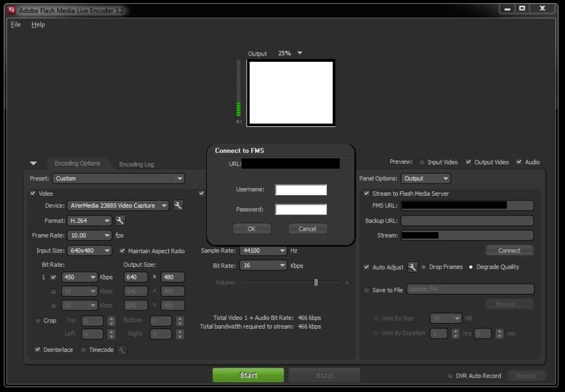Image resolution: width=565 pixels, height=392 pixels.
Task: Open video device settings wrench
Action: (178, 206)
